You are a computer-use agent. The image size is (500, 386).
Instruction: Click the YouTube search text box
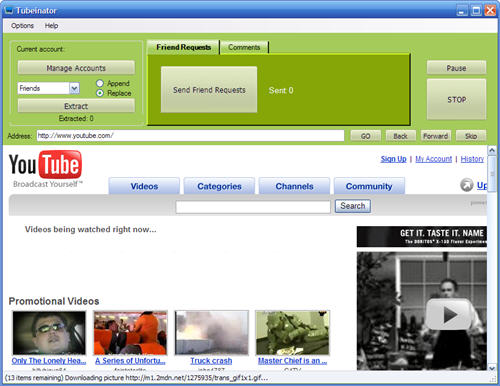(253, 207)
